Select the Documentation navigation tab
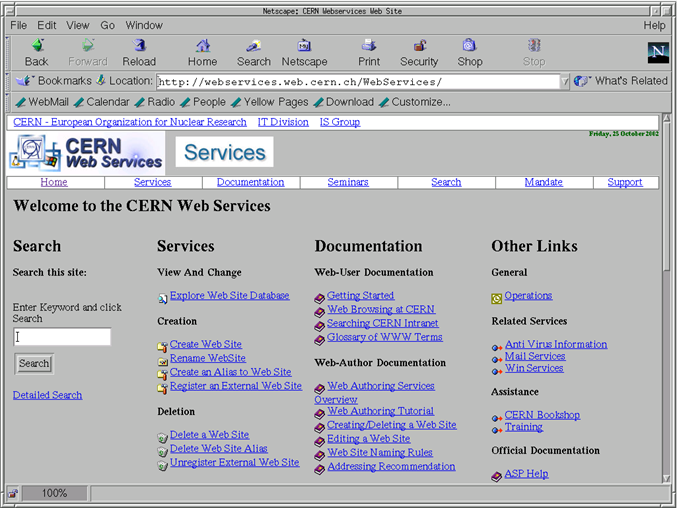 [x=250, y=182]
